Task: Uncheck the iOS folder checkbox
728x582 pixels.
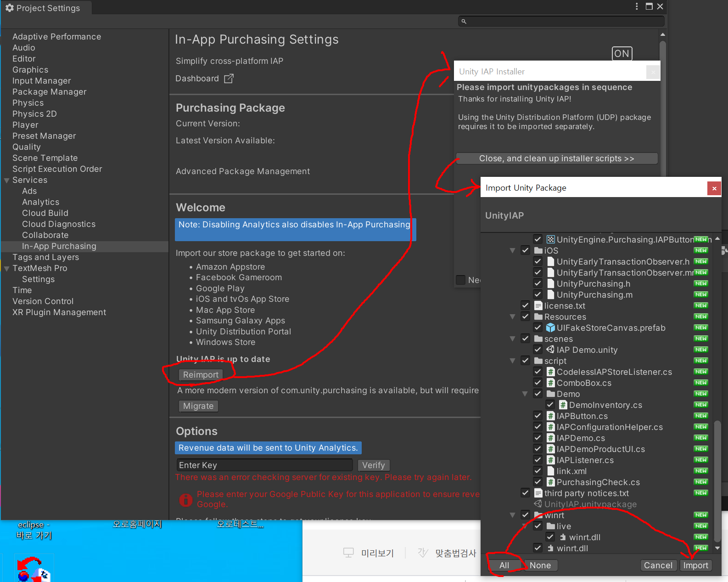Action: point(526,250)
